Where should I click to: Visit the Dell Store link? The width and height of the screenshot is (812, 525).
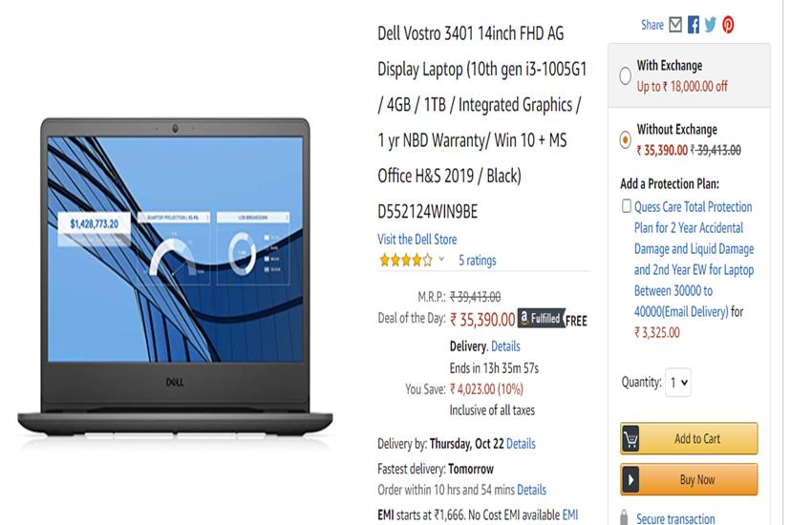417,240
